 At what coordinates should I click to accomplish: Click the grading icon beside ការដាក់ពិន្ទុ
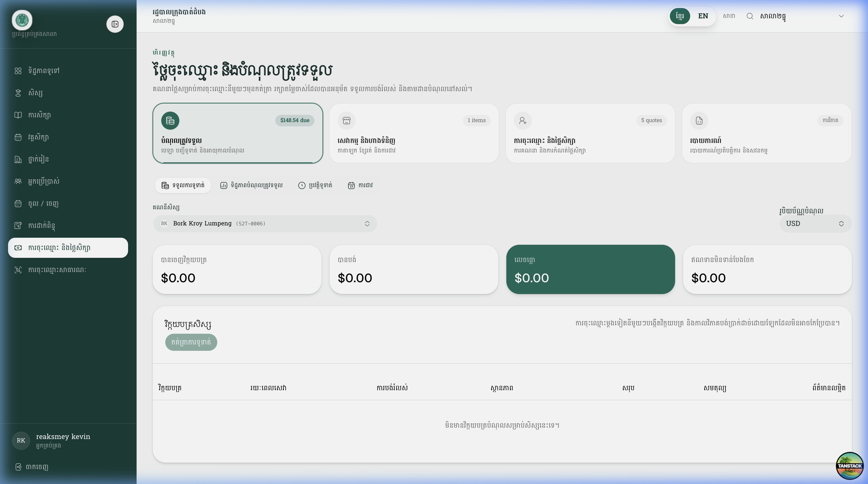coord(18,225)
